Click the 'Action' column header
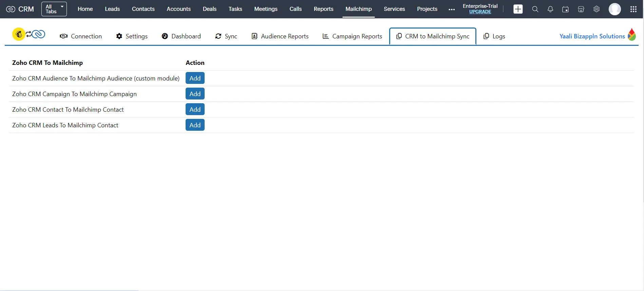This screenshot has width=644, height=291. point(195,63)
